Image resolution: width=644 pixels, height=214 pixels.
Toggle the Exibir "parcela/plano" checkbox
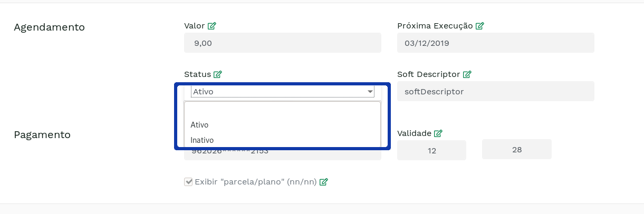pos(188,182)
